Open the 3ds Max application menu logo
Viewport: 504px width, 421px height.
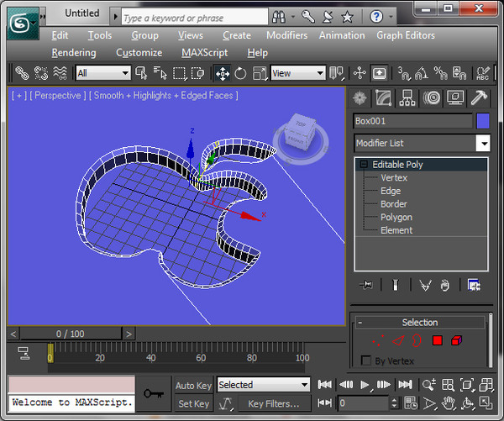(x=23, y=24)
